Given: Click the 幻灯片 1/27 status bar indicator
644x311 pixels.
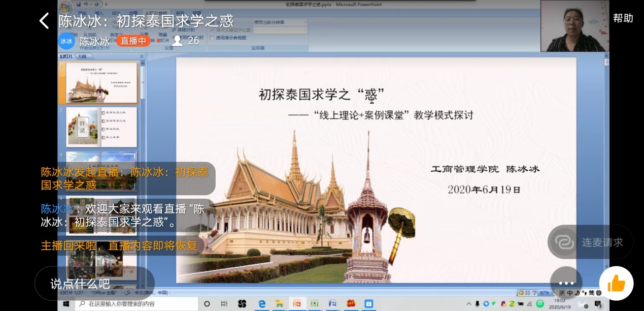Looking at the screenshot, I should (73, 293).
